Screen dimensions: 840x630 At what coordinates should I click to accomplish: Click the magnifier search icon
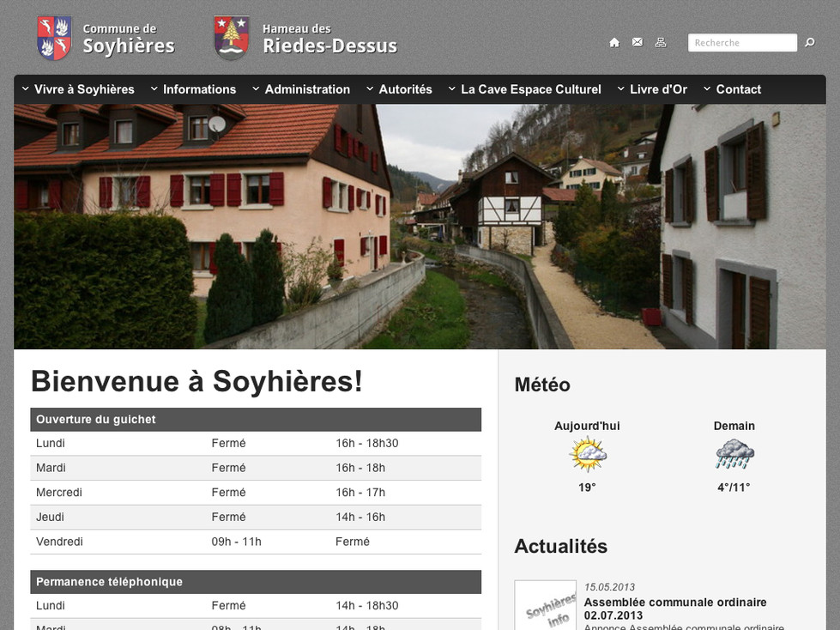[x=809, y=42]
